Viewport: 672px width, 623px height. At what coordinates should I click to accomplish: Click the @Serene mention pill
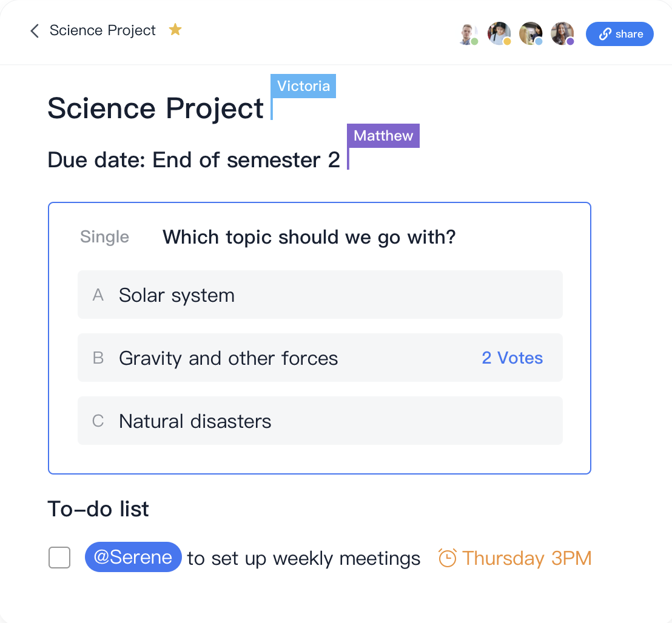pyautogui.click(x=133, y=558)
